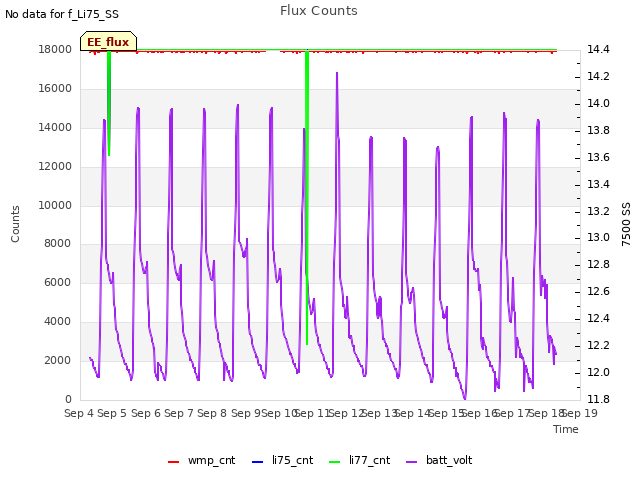Image resolution: width=640 pixels, height=480 pixels.
Task: Click the Counts y-axis label
Action: 15,224
